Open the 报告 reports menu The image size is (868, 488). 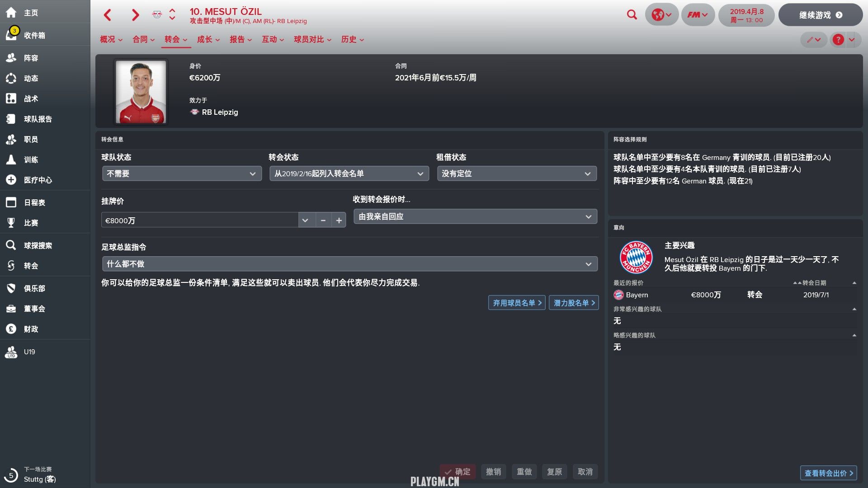click(241, 39)
